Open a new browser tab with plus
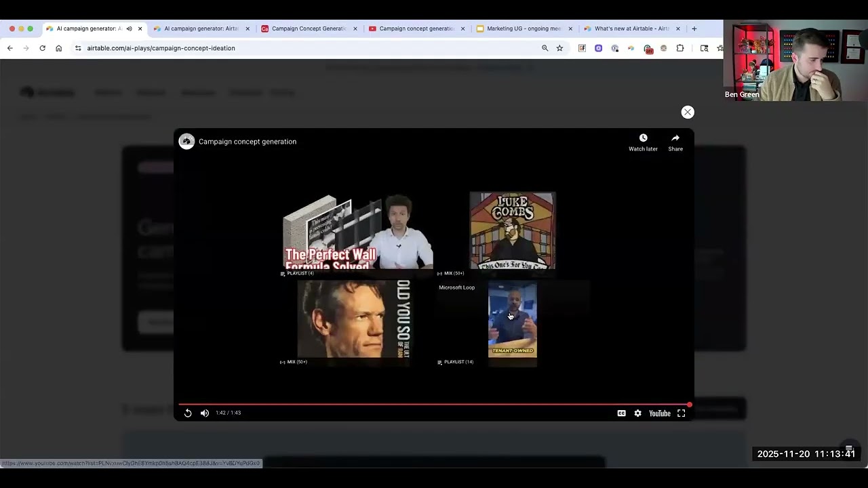The image size is (868, 488). click(694, 28)
